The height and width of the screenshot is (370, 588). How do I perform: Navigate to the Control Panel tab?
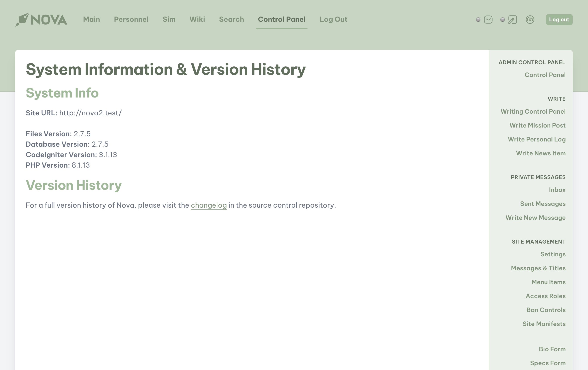coord(282,19)
